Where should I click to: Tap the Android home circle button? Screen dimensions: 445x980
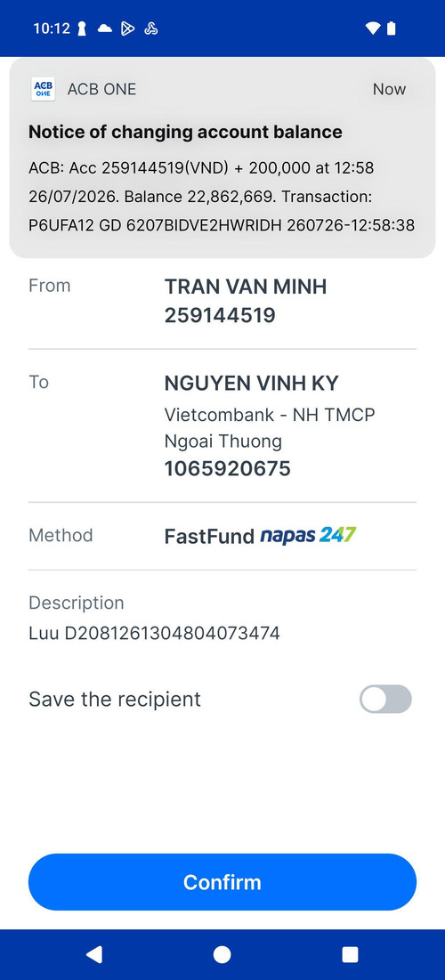point(222,954)
